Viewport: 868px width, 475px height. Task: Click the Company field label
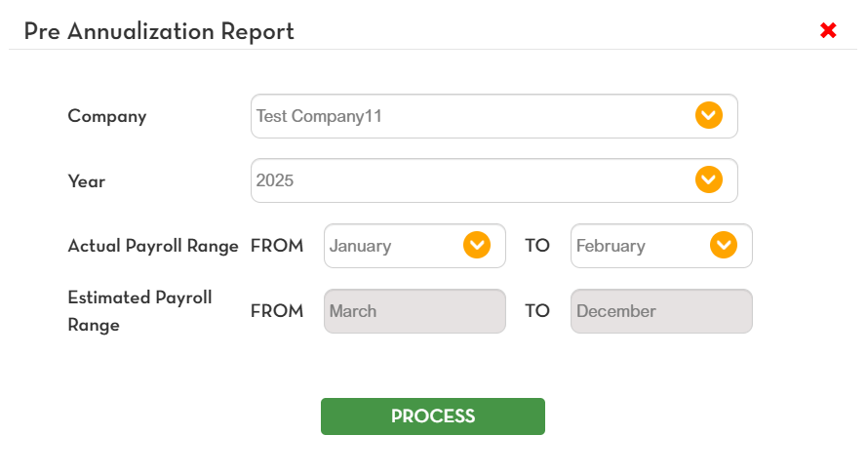[x=107, y=116]
